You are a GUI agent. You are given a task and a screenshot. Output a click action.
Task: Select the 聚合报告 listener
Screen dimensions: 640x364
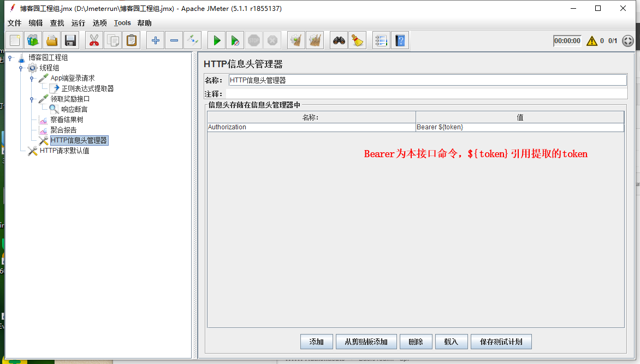pyautogui.click(x=63, y=130)
